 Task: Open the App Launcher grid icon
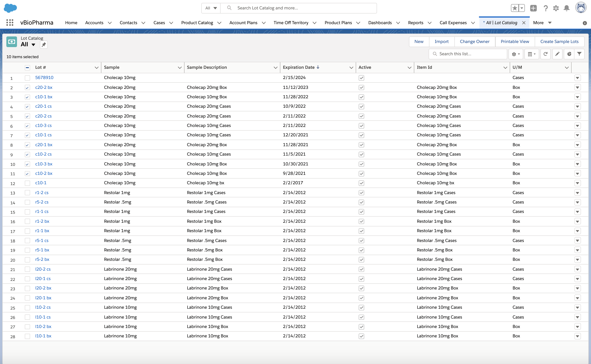coord(10,23)
